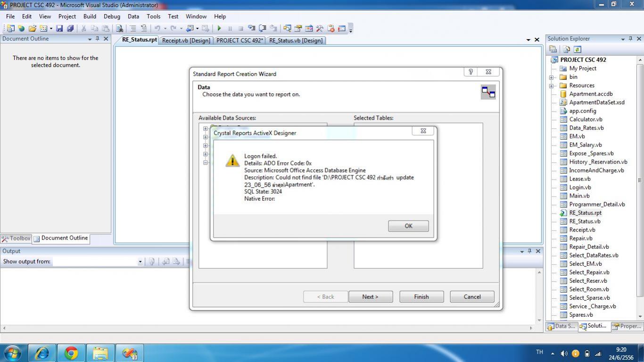Click the Windows Start button
This screenshot has width=644, height=362.
12,353
